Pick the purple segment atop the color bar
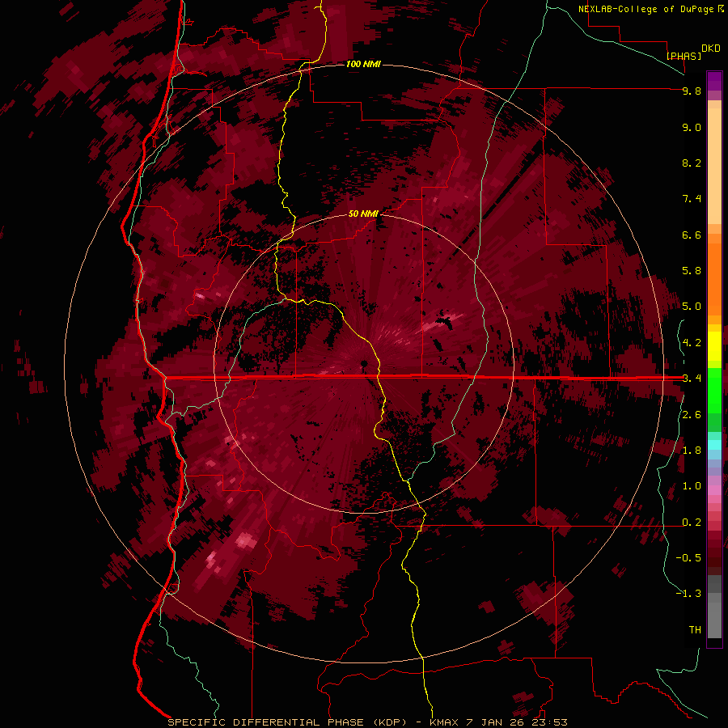 [714, 82]
